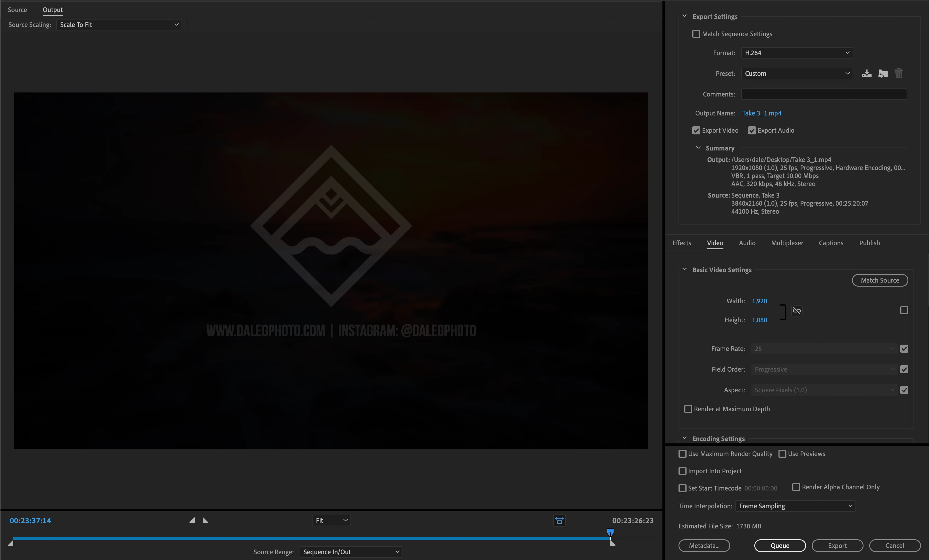
Task: Enable Use Maximum Render Quality
Action: (x=683, y=454)
